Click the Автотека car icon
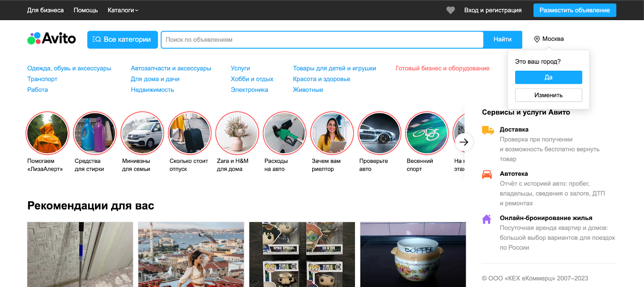This screenshot has width=644, height=287. [487, 174]
